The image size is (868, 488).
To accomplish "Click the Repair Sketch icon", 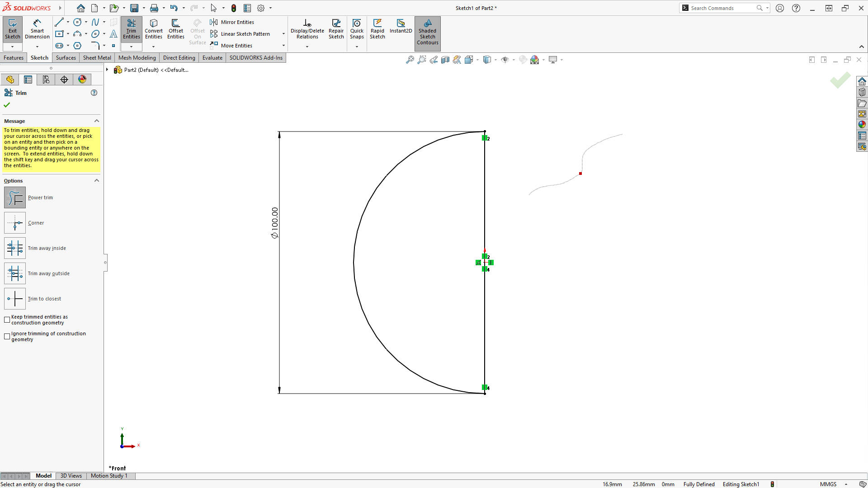I will click(x=336, y=29).
